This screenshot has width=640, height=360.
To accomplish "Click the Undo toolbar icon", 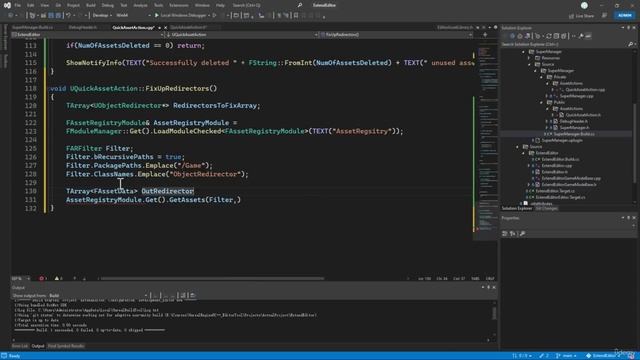I will tap(69, 16).
